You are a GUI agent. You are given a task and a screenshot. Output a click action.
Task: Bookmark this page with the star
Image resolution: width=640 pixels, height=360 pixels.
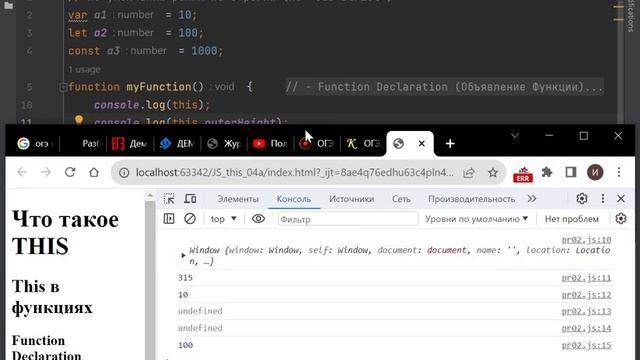pos(493,173)
